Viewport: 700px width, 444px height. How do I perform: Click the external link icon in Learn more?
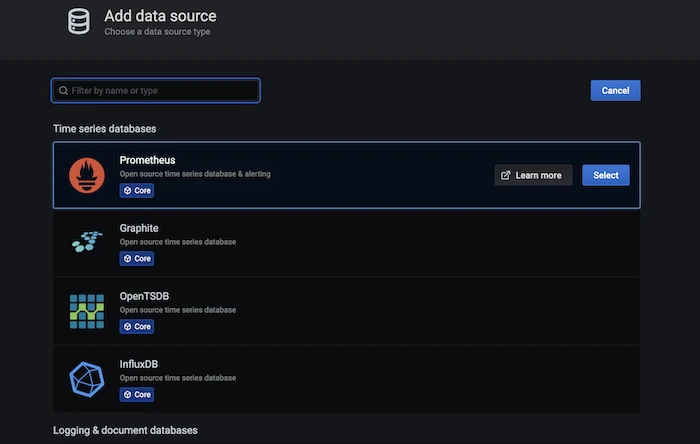pos(506,175)
